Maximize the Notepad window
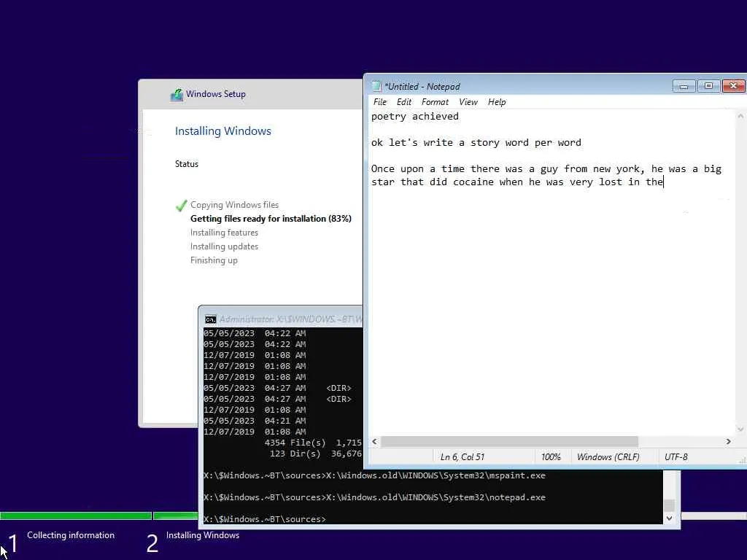 pyautogui.click(x=708, y=86)
